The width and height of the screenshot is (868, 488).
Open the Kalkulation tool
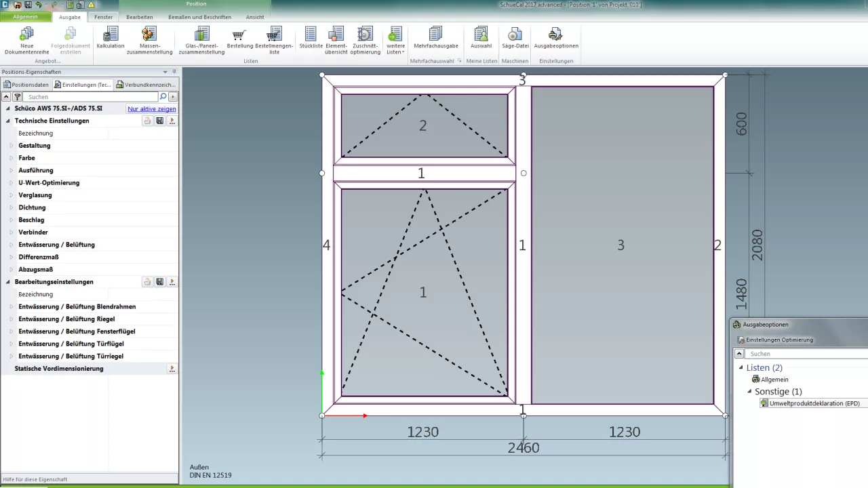pos(111,39)
